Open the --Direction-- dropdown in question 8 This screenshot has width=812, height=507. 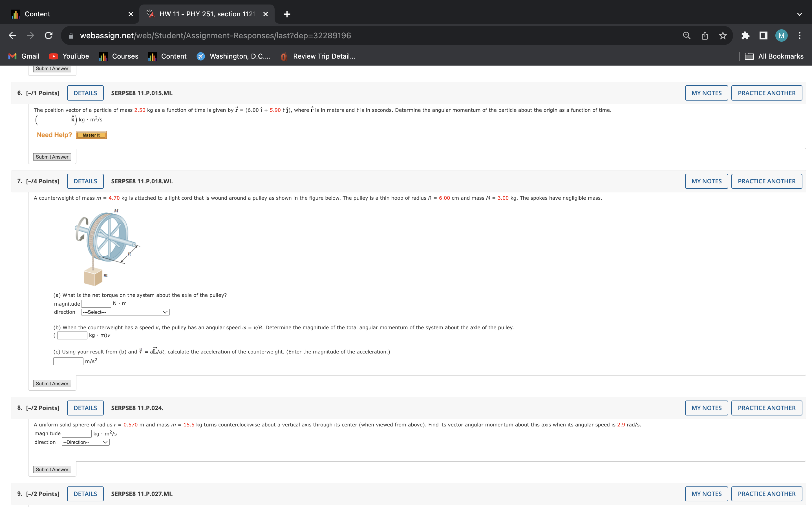tap(85, 442)
